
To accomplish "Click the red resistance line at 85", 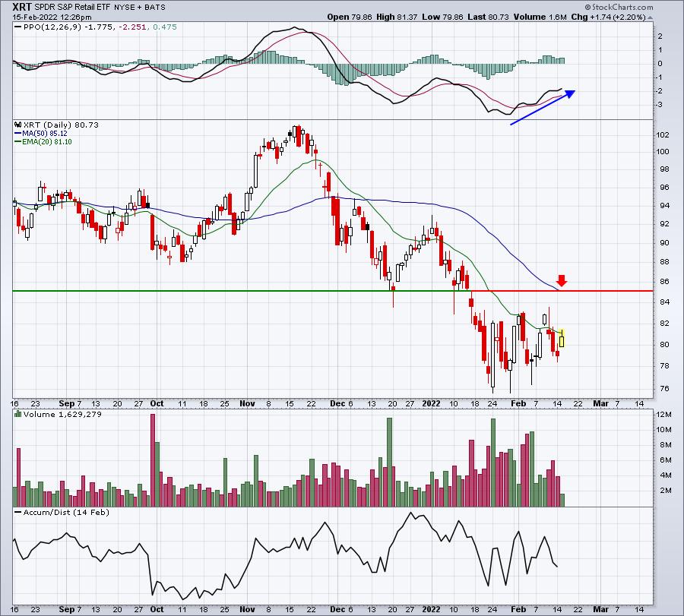I will point(562,291).
